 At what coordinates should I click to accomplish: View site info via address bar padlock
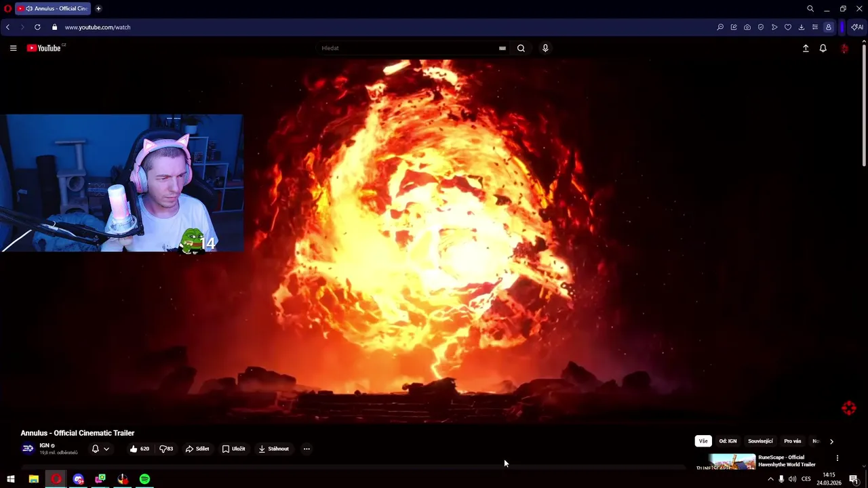(x=55, y=27)
